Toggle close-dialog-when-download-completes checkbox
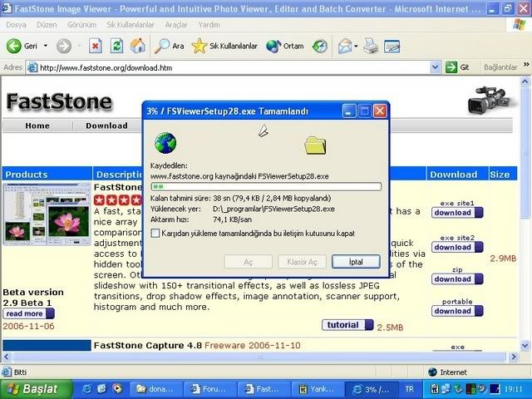 [155, 233]
